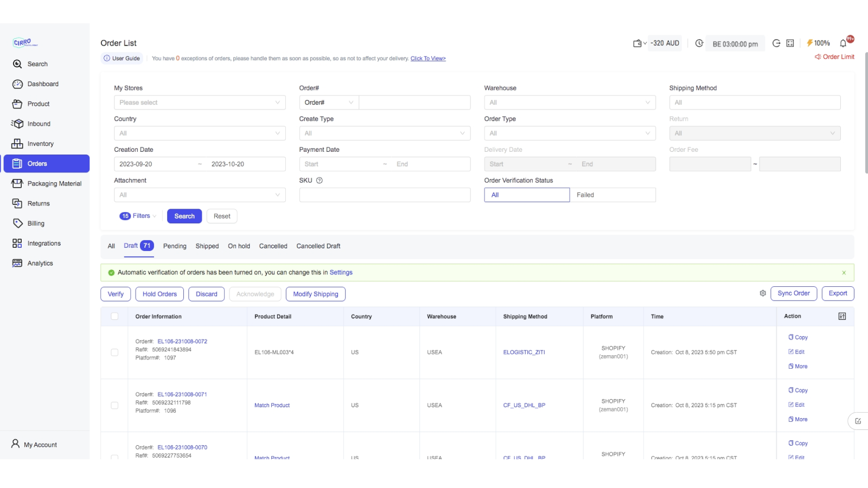This screenshot has width=868, height=488.
Task: Expand the My Stores dropdown
Action: click(200, 102)
